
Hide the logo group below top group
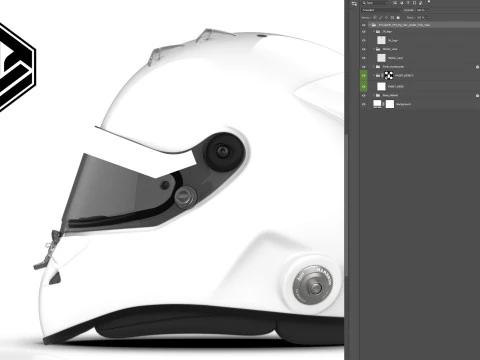(x=364, y=32)
